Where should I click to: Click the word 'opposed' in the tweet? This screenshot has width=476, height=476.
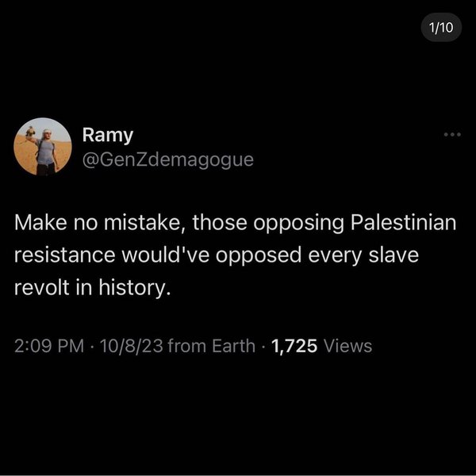pos(259,255)
